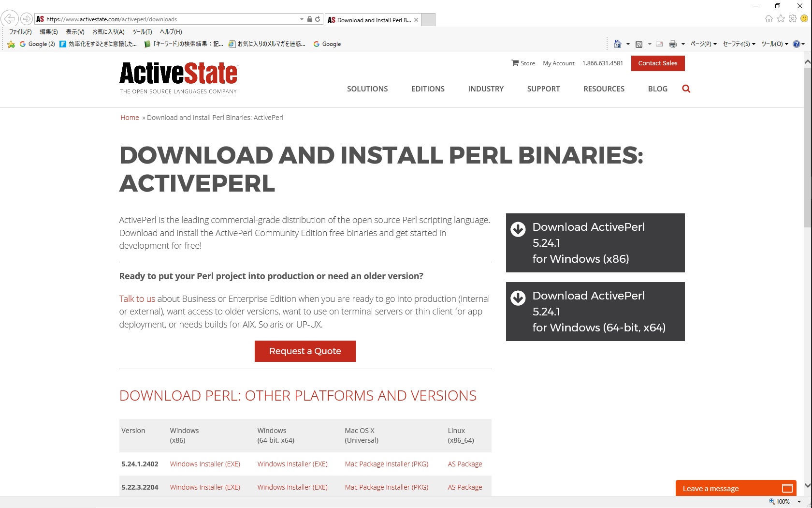The width and height of the screenshot is (812, 508).
Task: Open the ファイル(F) menu
Action: click(20, 32)
